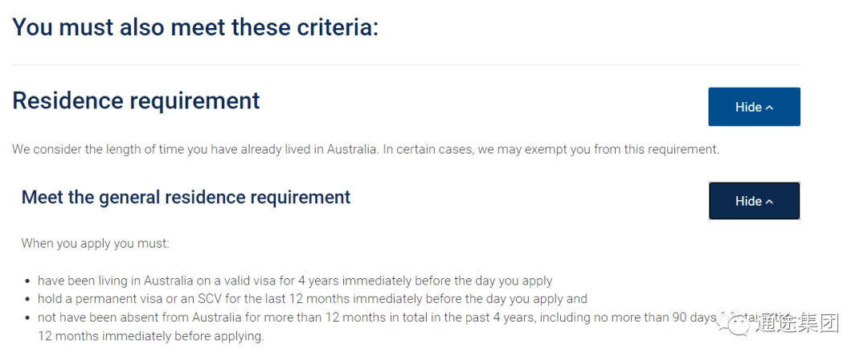
Task: Click the 'When you apply you must:' line
Action: click(x=95, y=243)
